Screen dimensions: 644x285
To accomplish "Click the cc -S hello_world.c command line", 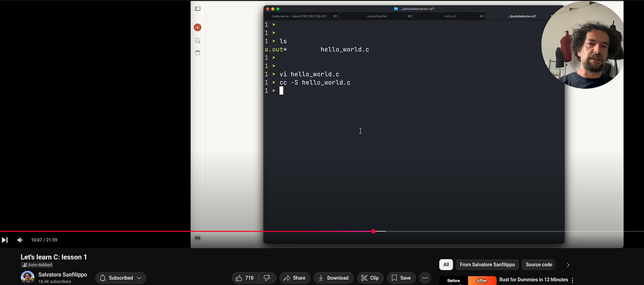I will (315, 83).
